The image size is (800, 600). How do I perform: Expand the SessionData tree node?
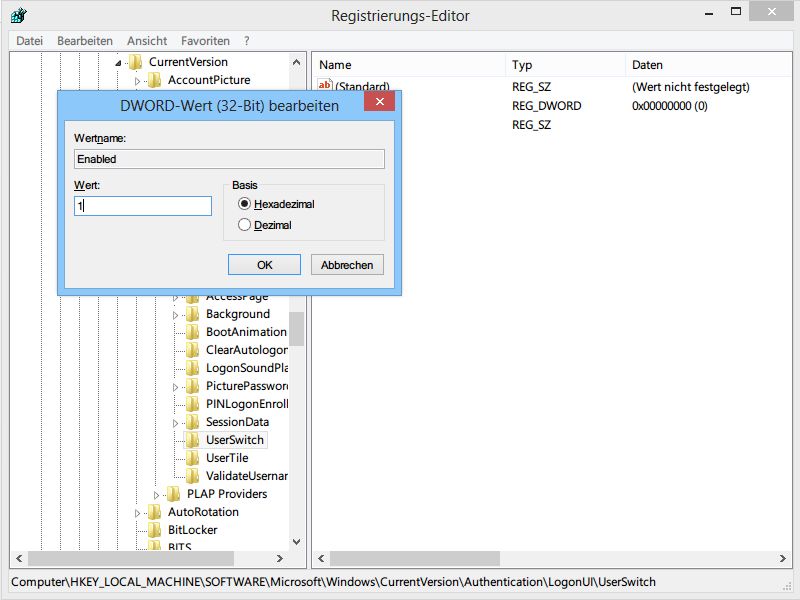(176, 423)
